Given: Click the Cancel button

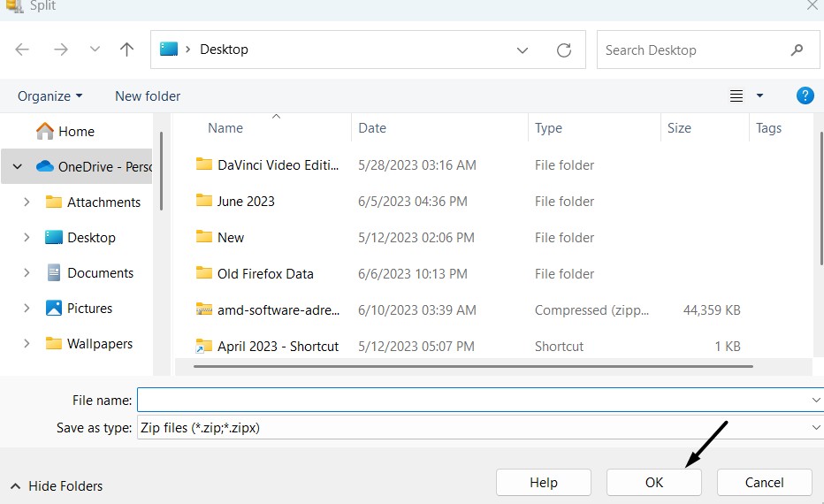Looking at the screenshot, I should (764, 482).
